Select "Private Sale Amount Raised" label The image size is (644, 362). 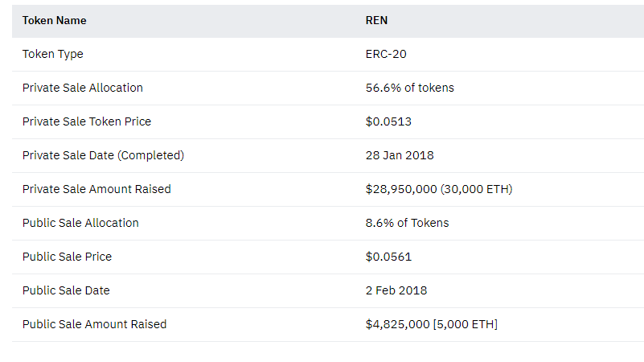96,189
